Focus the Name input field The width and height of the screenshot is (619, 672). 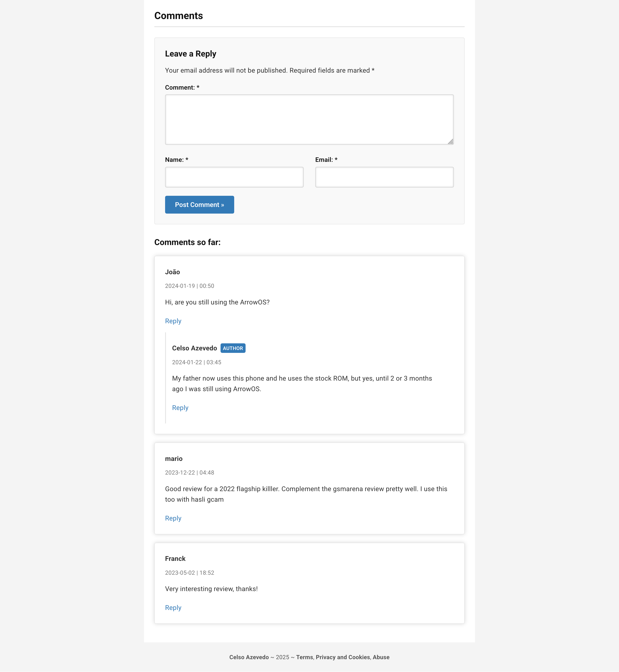click(234, 177)
